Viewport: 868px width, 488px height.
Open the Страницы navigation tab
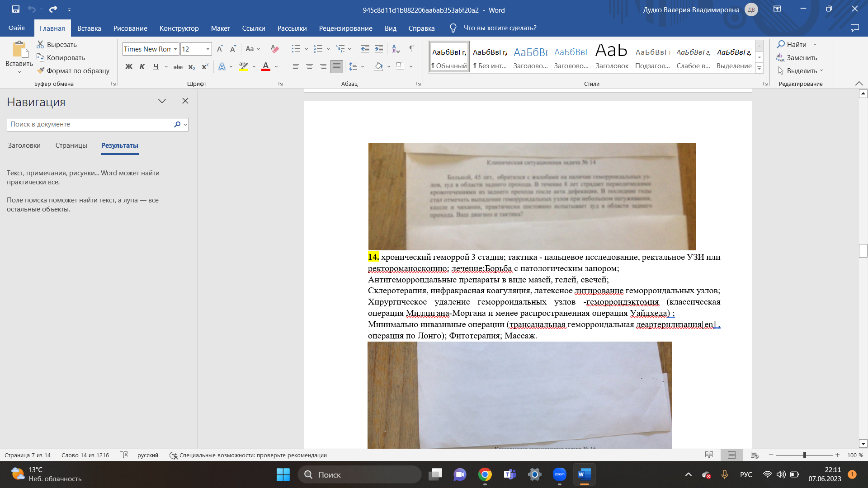click(x=71, y=145)
